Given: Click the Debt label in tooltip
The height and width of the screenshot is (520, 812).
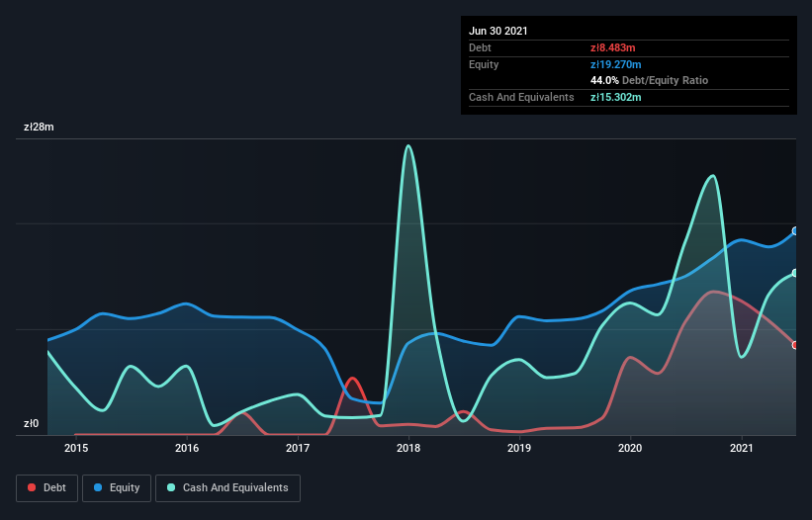Looking at the screenshot, I should (x=480, y=47).
